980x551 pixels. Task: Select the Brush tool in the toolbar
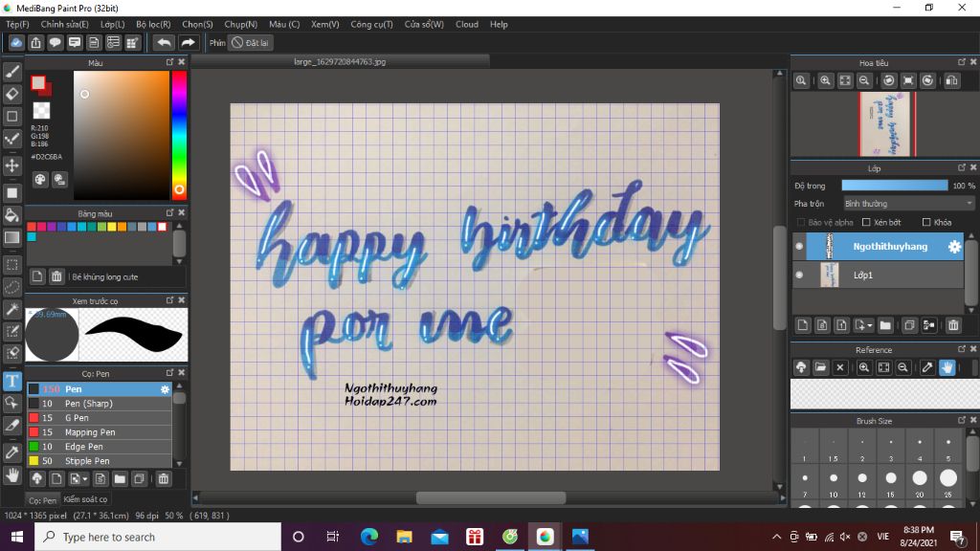click(x=11, y=71)
